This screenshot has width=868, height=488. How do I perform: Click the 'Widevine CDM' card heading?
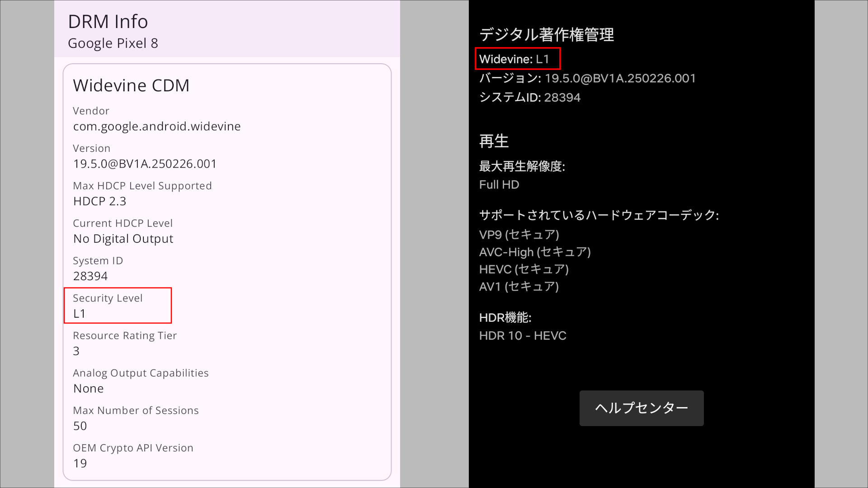[x=131, y=85]
